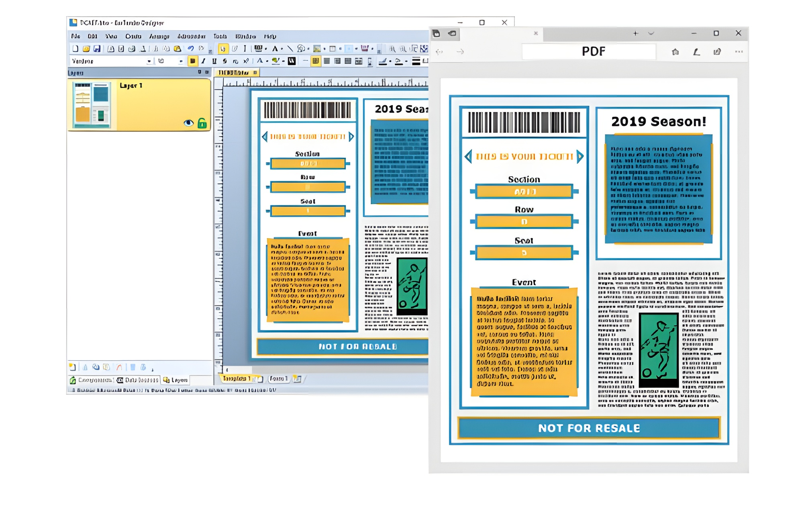
Task: Select the Barcode tool icon
Action: (x=258, y=49)
